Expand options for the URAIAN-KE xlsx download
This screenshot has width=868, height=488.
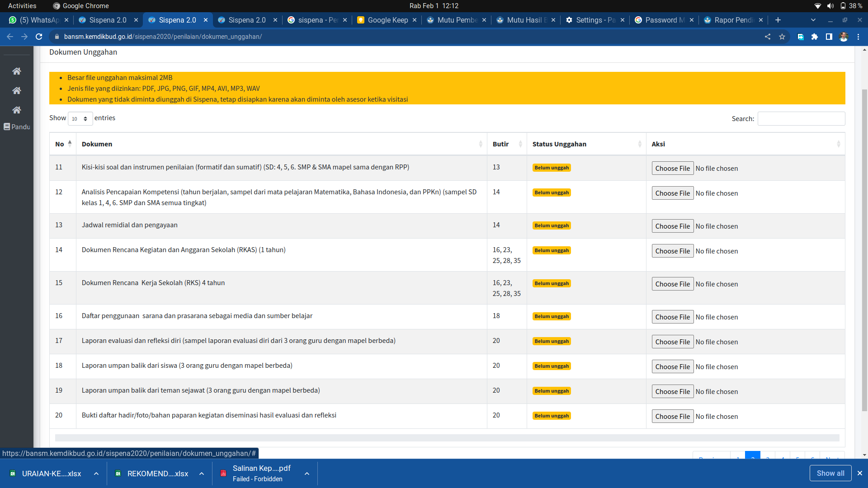pos(96,474)
